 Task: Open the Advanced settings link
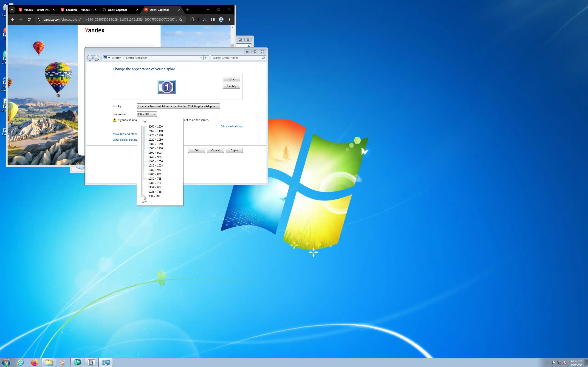tap(231, 126)
